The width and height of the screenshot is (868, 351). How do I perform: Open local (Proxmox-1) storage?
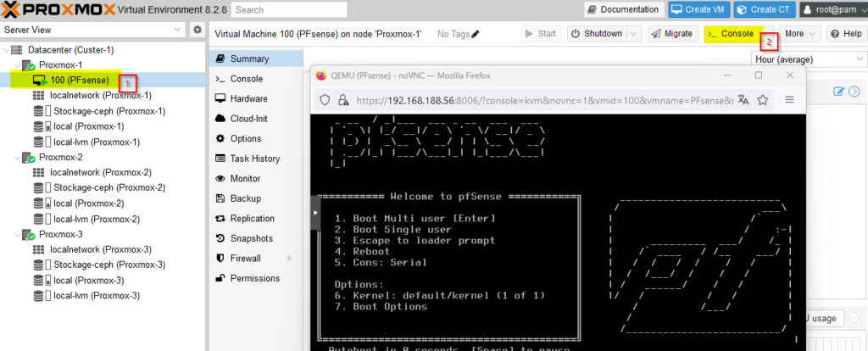(88, 126)
